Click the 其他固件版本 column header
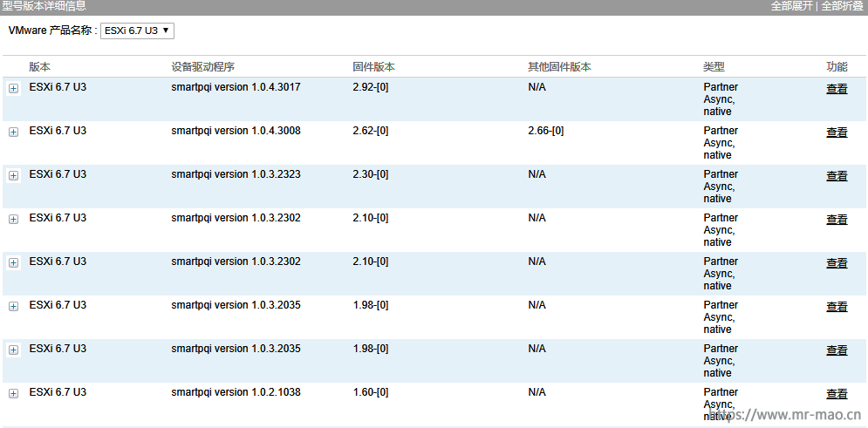 (560, 67)
